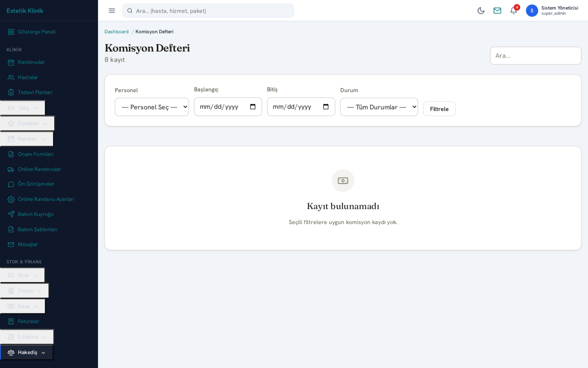Expand the Stok sidebar group
Viewport: 588px width, 368px height.
click(x=23, y=275)
